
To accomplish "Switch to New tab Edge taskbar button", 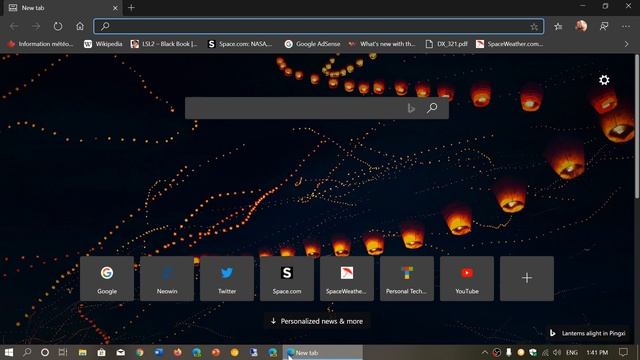I will 322,352.
